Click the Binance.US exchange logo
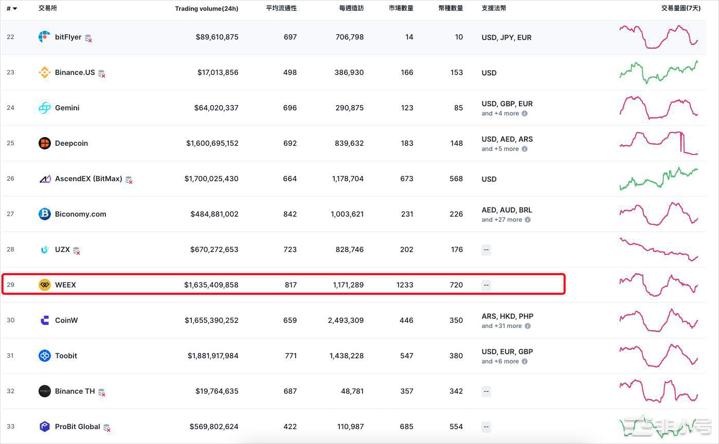Image resolution: width=719 pixels, height=444 pixels. (44, 72)
